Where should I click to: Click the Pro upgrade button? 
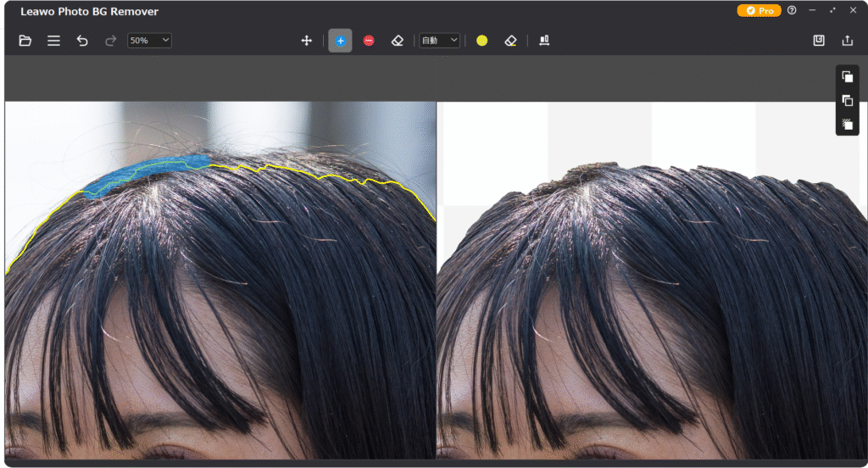tap(759, 11)
